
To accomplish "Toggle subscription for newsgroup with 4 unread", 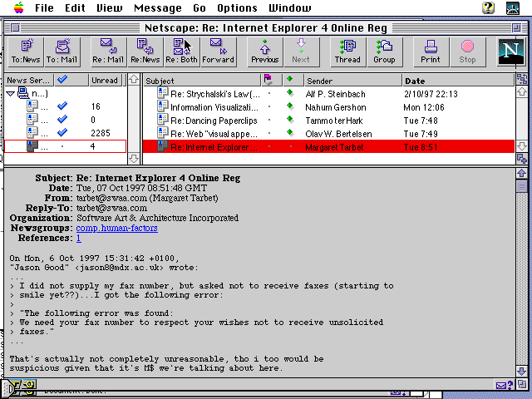I will pyautogui.click(x=62, y=146).
